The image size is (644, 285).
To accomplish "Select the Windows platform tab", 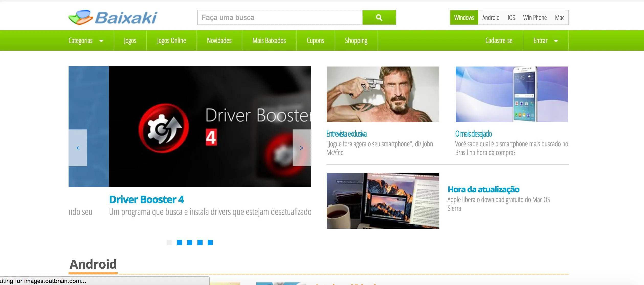I will click(x=464, y=17).
